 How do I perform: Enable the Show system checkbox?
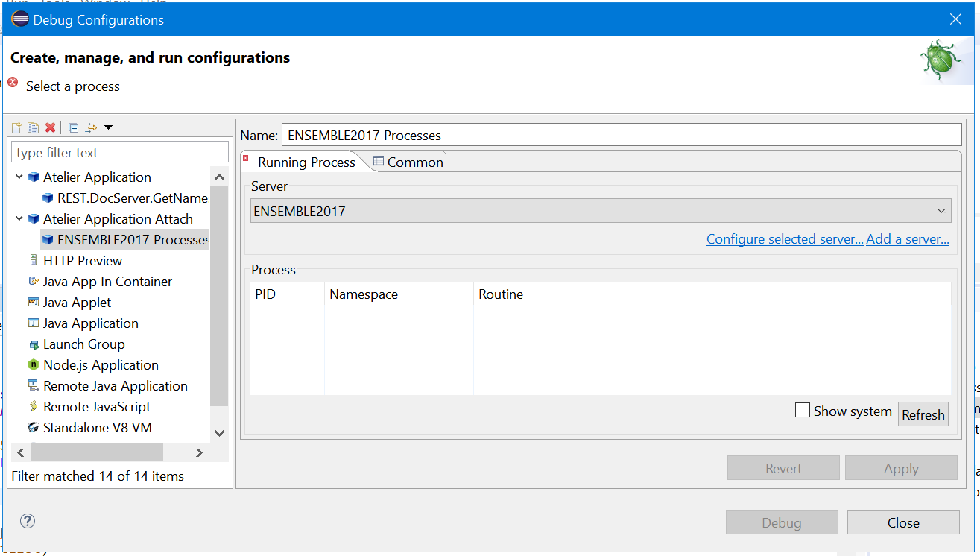(x=803, y=411)
